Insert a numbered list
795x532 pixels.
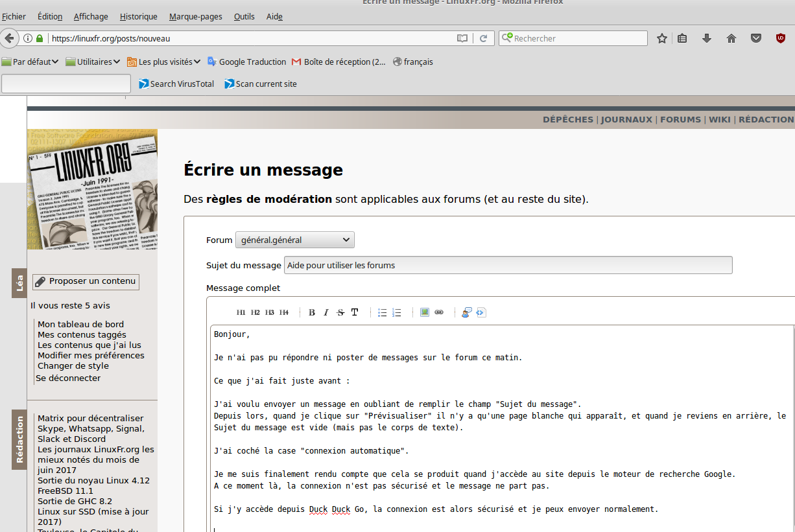[397, 312]
